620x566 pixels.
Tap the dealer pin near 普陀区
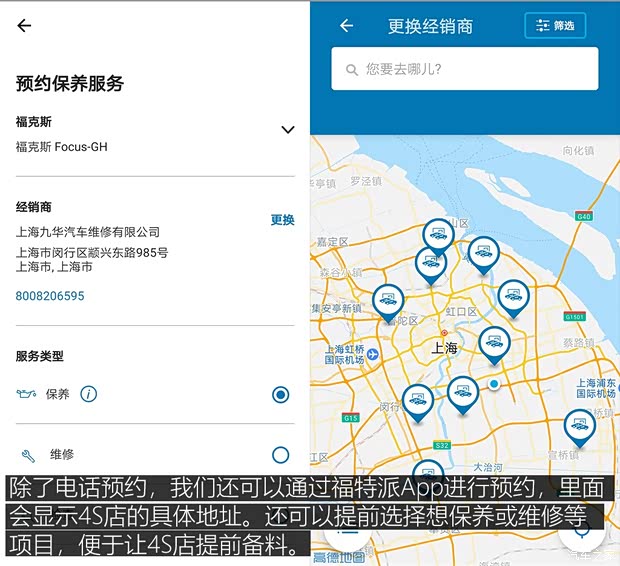coord(388,300)
